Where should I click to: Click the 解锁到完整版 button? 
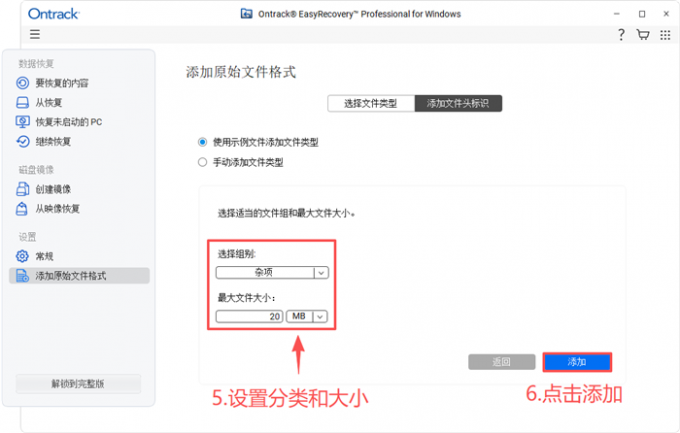click(x=78, y=384)
